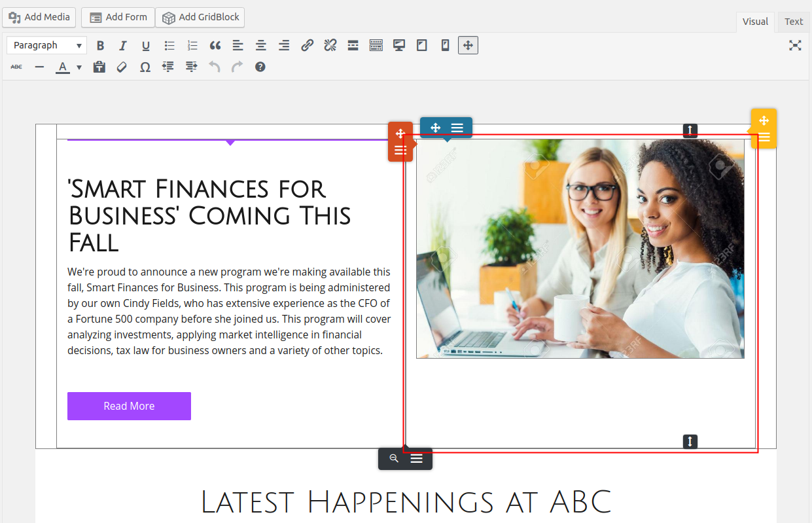The image size is (812, 523).
Task: Open the Paragraph format dropdown
Action: pyautogui.click(x=46, y=45)
